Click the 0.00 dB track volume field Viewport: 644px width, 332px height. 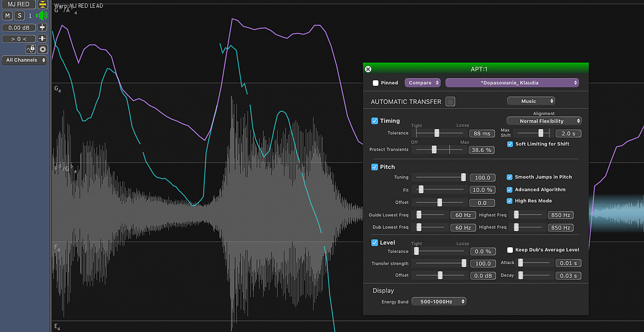19,28
